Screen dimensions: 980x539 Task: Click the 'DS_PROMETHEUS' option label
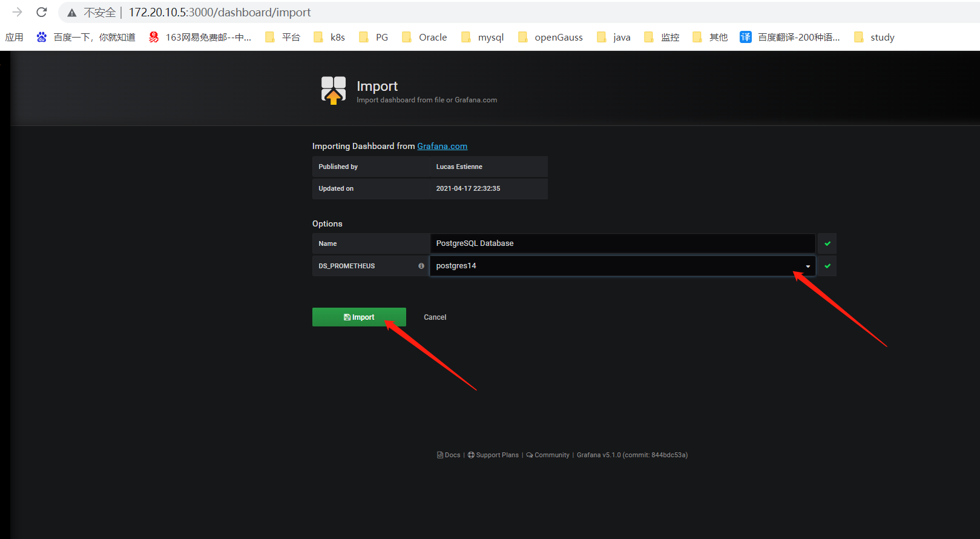point(346,266)
